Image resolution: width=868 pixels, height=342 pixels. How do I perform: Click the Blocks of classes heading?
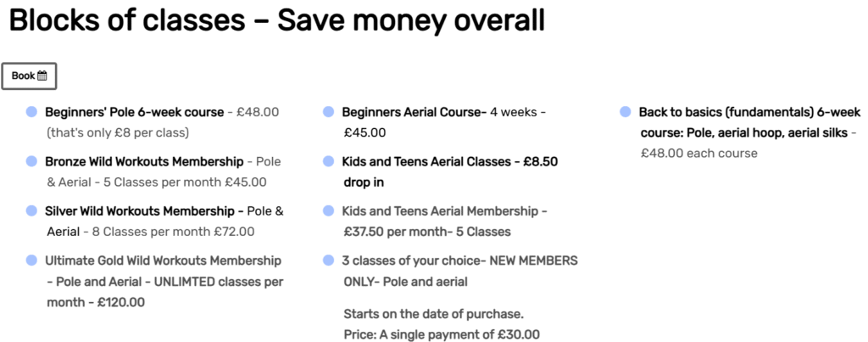pos(277,20)
